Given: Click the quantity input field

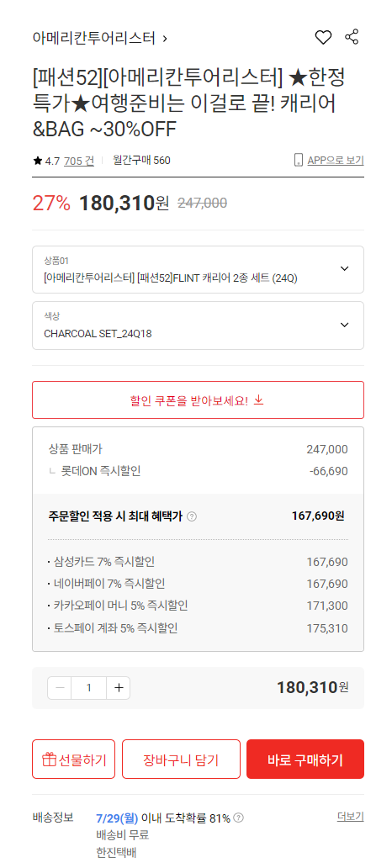Looking at the screenshot, I should 89,688.
